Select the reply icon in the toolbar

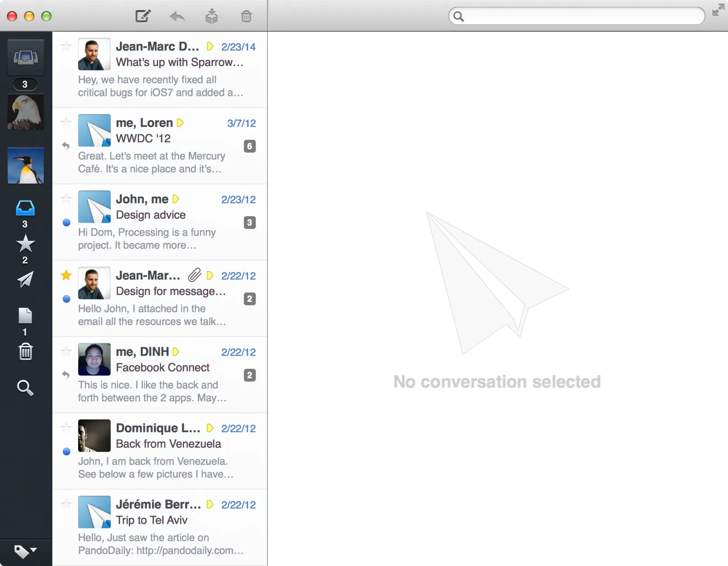pyautogui.click(x=177, y=16)
